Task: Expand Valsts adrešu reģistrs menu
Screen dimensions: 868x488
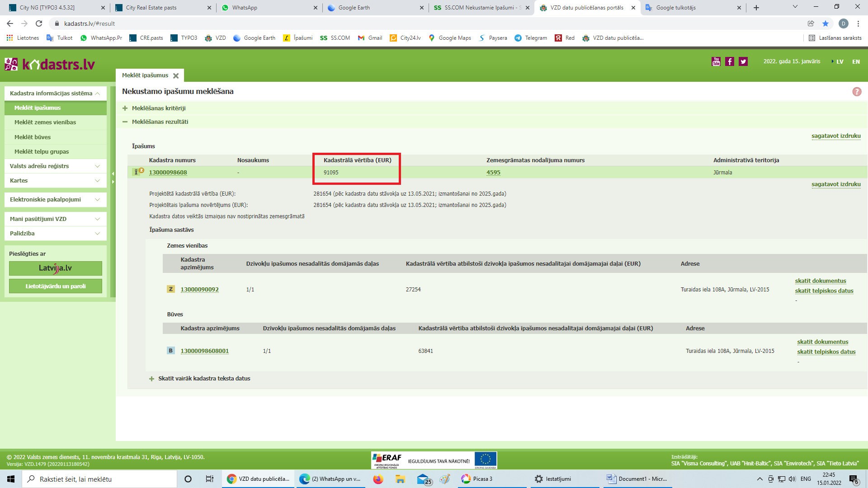Action: click(x=55, y=166)
